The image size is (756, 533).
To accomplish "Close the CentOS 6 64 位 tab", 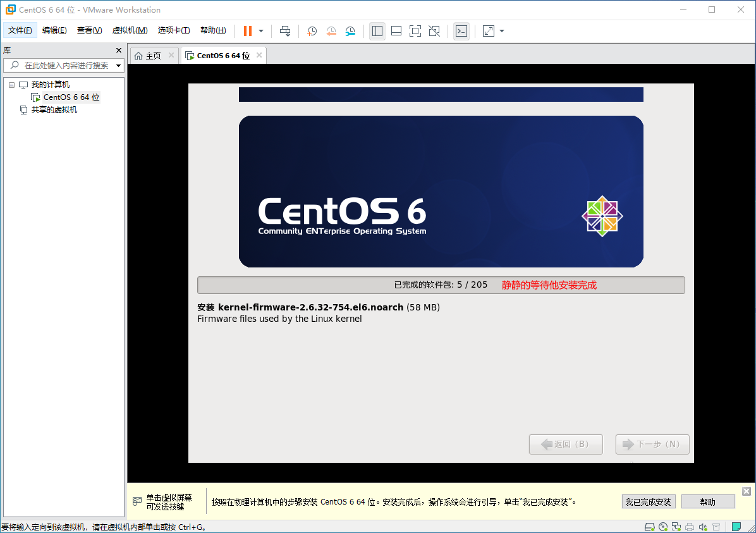I will [259, 56].
